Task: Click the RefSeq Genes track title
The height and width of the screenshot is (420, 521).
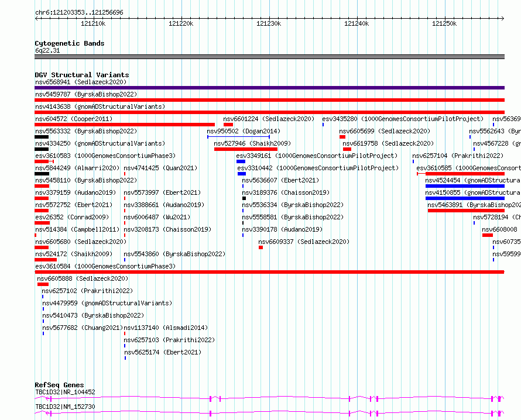Action: [x=59, y=385]
